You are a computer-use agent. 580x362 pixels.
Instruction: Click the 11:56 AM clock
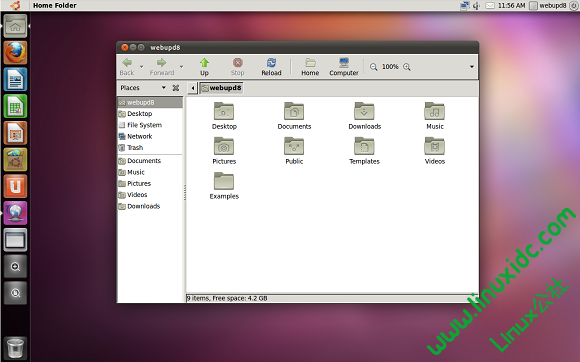tap(512, 6)
